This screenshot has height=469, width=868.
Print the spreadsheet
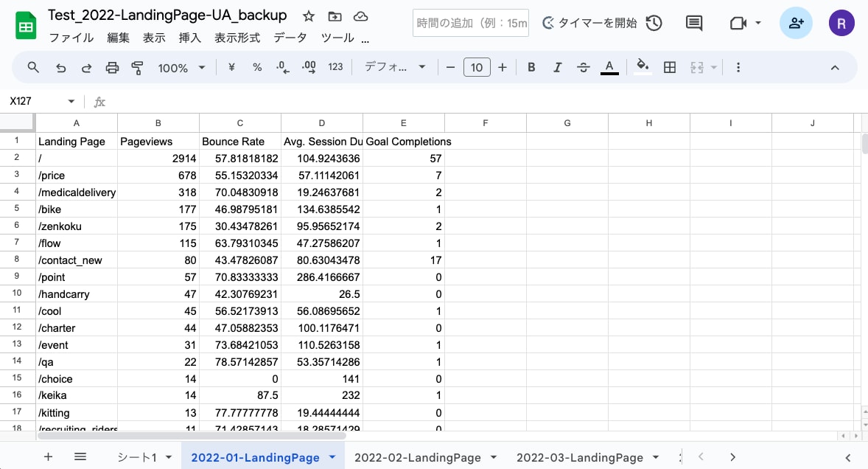click(x=113, y=68)
